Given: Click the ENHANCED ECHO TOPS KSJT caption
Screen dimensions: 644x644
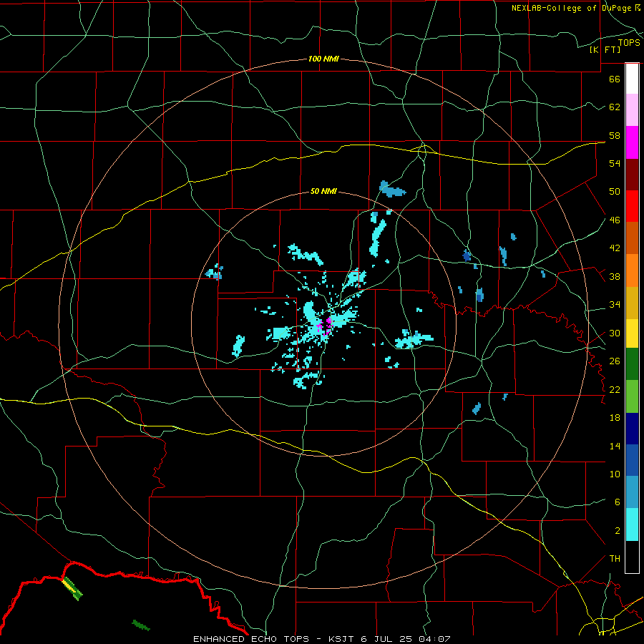Looking at the screenshot, I should pos(322,639).
